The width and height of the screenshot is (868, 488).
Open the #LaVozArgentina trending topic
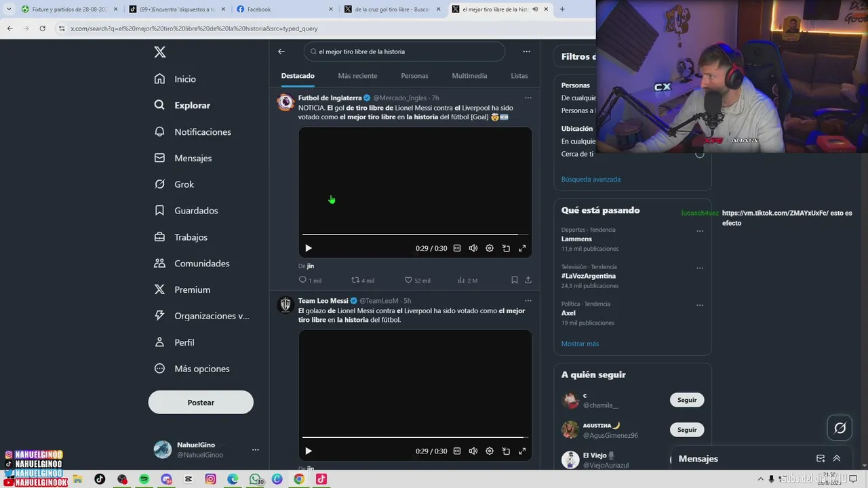589,277
